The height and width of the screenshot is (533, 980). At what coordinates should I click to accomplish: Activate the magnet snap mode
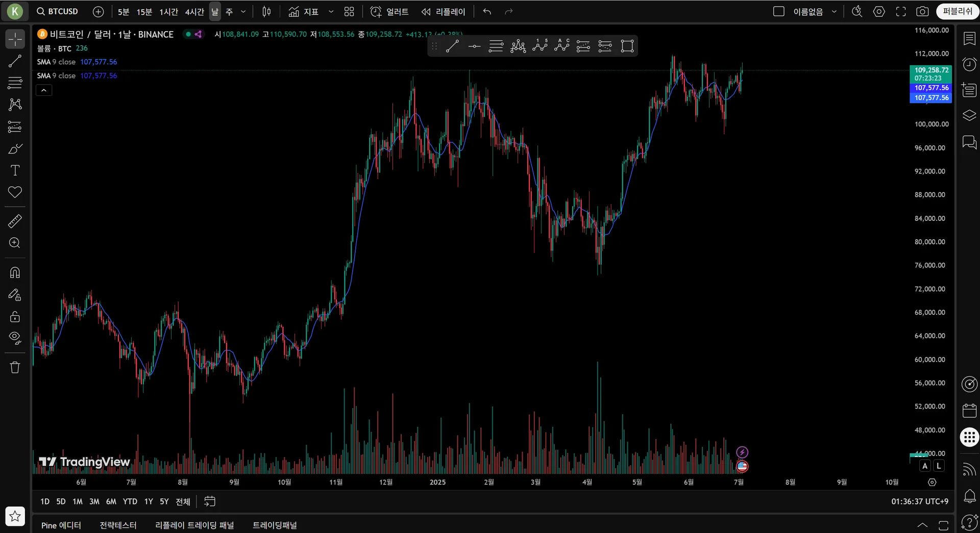point(15,273)
